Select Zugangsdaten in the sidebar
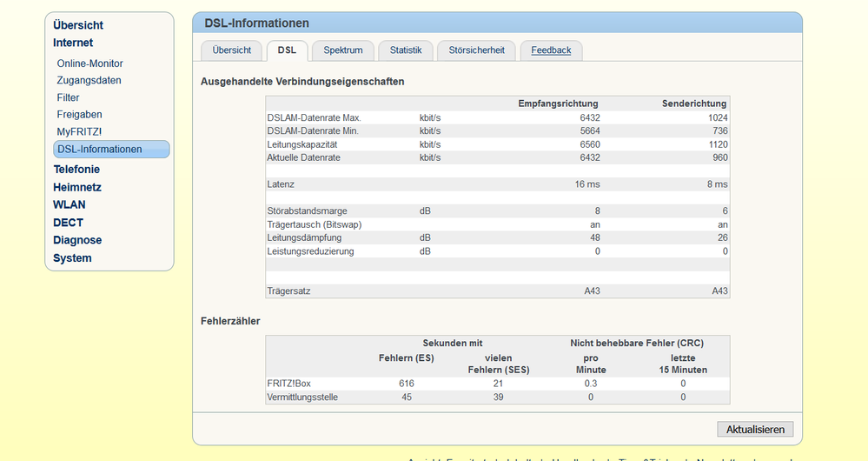Viewport: 868px width, 461px height. click(89, 80)
